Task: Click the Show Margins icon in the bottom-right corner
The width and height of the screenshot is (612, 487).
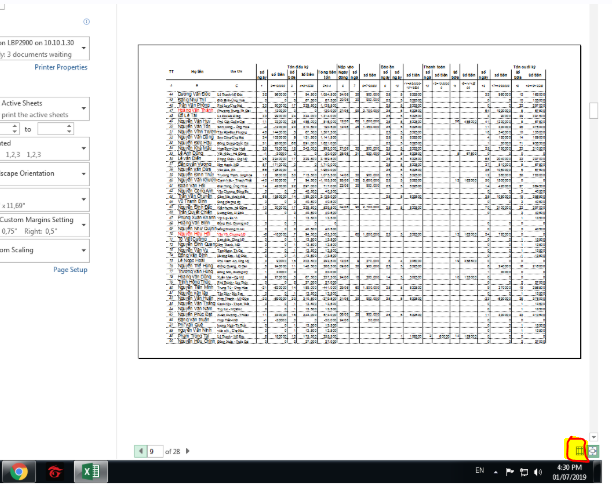Action: tap(578, 450)
